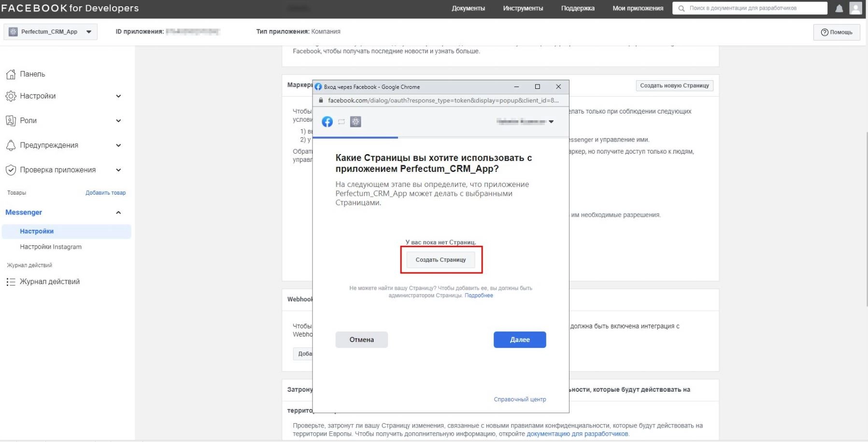The width and height of the screenshot is (868, 442).
Task: Expand the Роли sidebar section
Action: pyautogui.click(x=118, y=121)
